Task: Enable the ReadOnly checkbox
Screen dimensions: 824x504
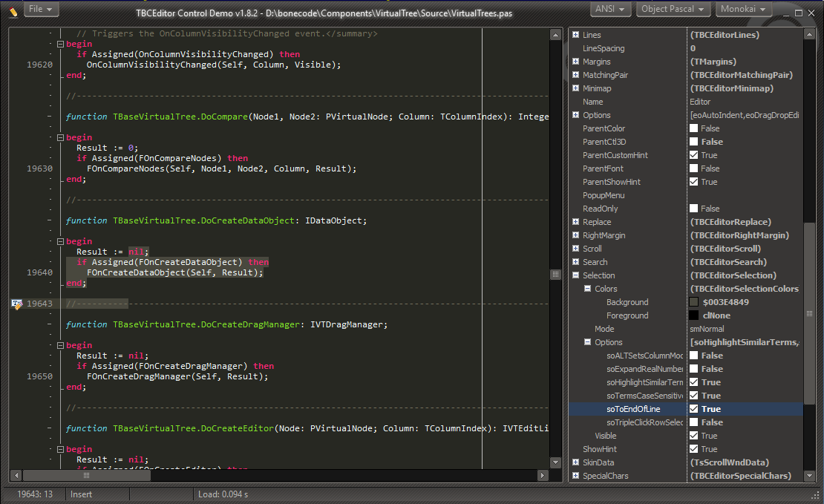Action: click(694, 209)
